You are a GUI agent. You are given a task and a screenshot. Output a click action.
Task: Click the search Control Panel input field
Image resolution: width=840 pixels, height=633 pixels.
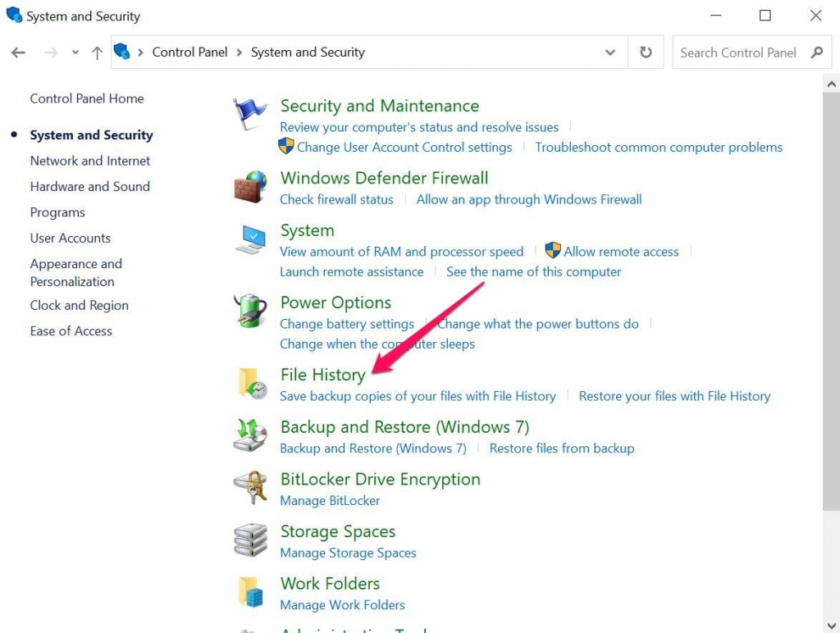[738, 52]
